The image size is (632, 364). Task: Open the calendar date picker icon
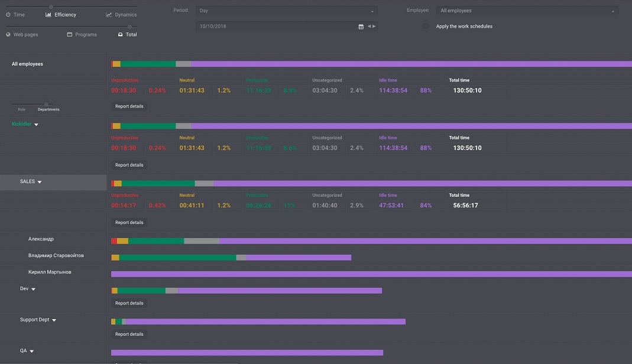tap(361, 27)
